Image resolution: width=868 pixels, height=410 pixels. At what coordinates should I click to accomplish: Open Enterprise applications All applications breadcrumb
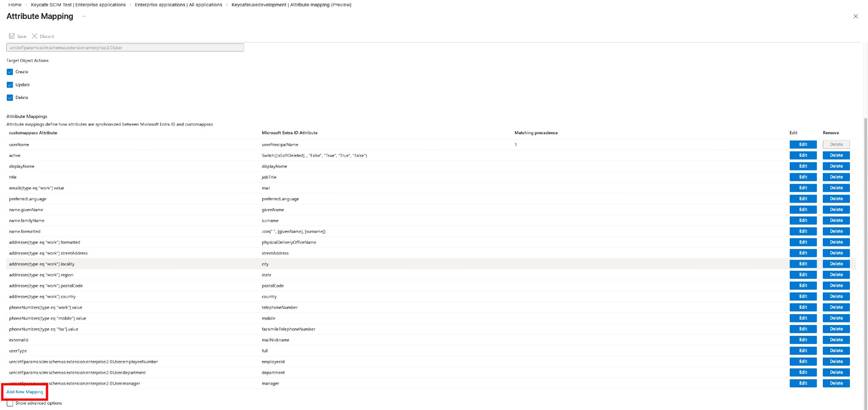[179, 5]
